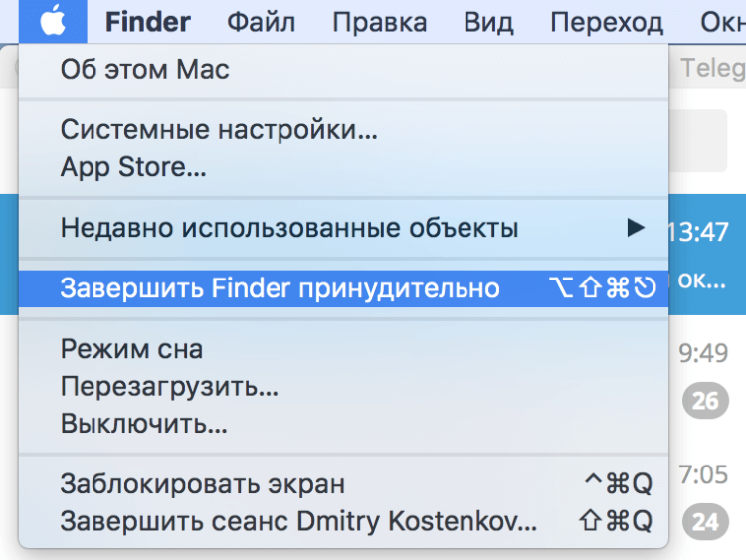Open the Правка menu
Image resolution: width=746 pixels, height=560 pixels.
point(379,22)
